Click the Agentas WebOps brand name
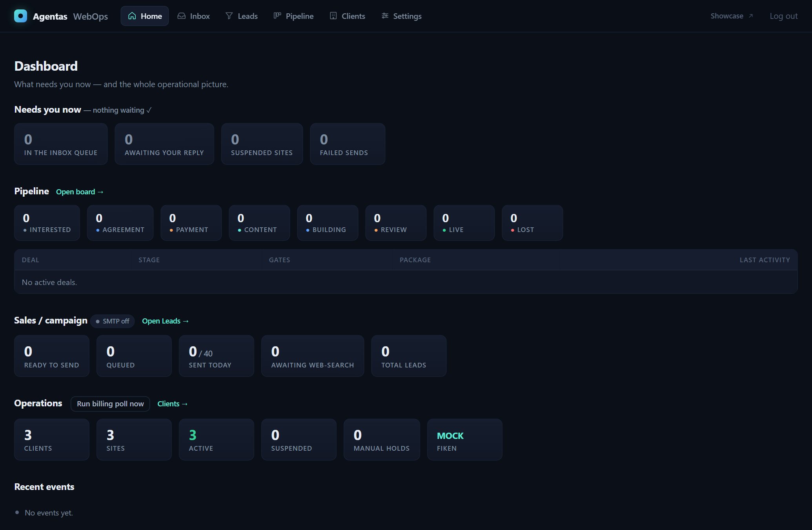 [70, 16]
